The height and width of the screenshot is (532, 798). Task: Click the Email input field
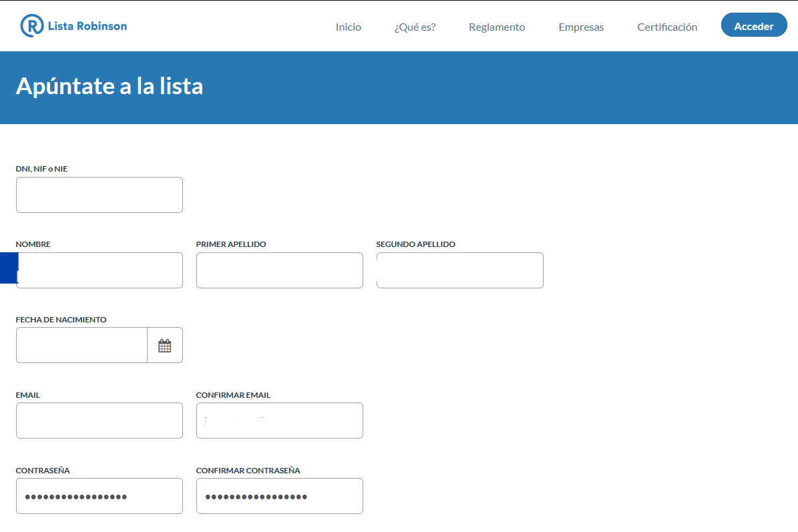pyautogui.click(x=99, y=421)
